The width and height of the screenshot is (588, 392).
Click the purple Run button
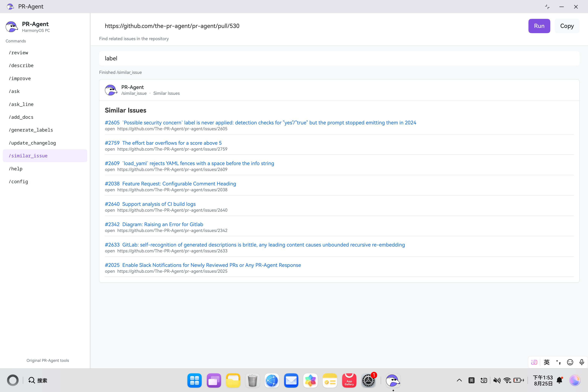[539, 26]
